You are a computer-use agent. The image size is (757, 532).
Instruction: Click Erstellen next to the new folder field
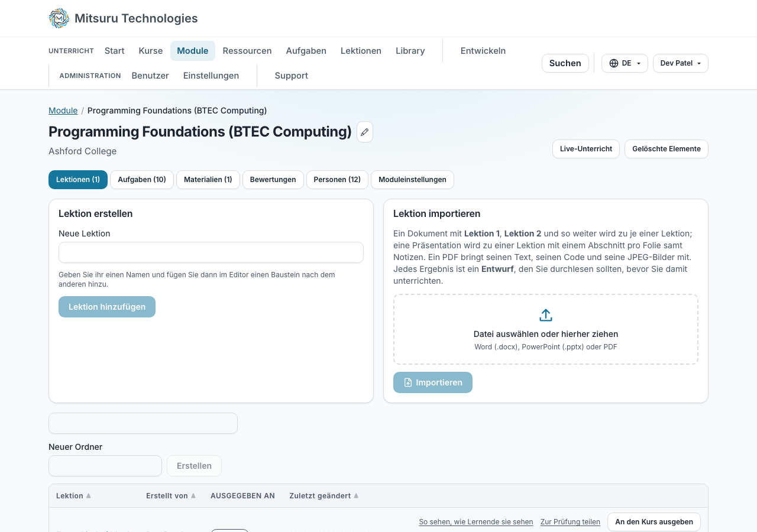[194, 466]
